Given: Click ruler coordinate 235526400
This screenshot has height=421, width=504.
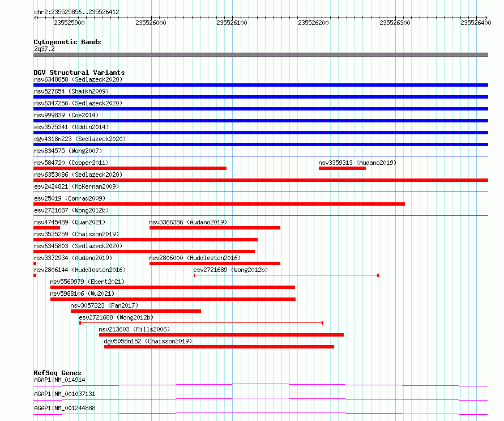Looking at the screenshot, I should pos(476,23).
